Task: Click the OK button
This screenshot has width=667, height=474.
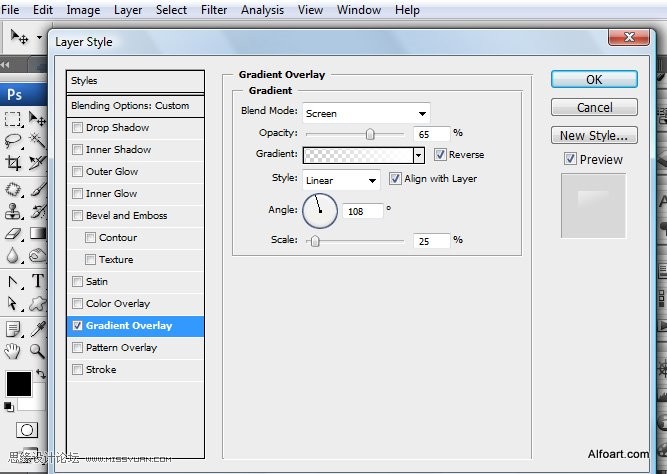Action: (594, 80)
